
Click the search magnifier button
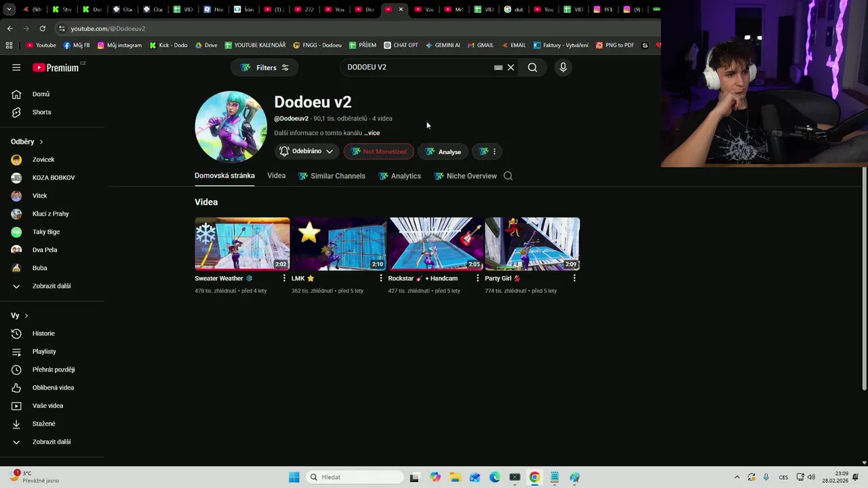click(532, 67)
